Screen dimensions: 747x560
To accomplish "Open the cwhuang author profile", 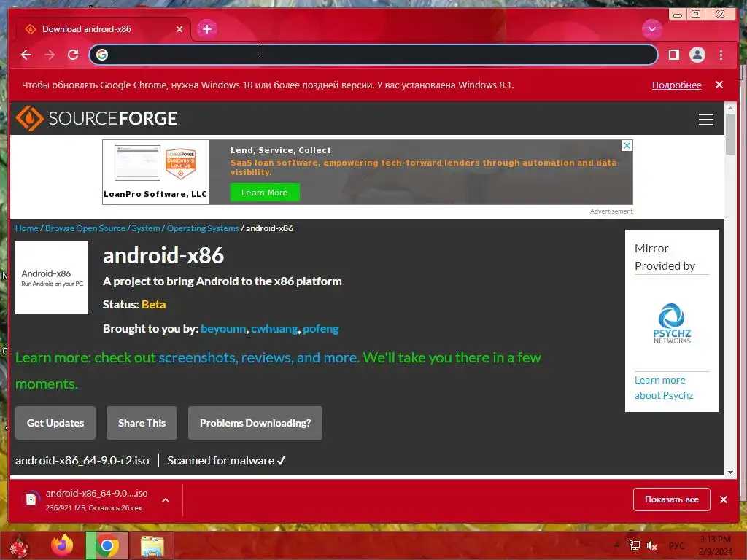I will tap(274, 329).
